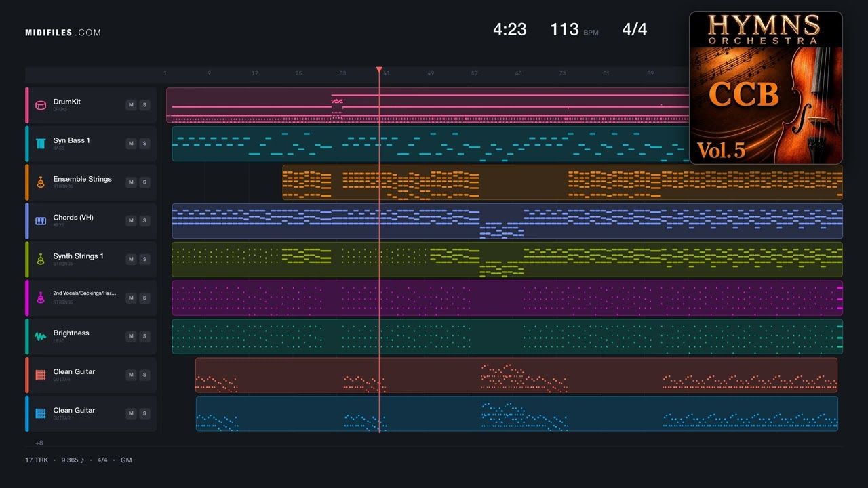Click the Syn Bass 1 instrument icon

tap(41, 144)
